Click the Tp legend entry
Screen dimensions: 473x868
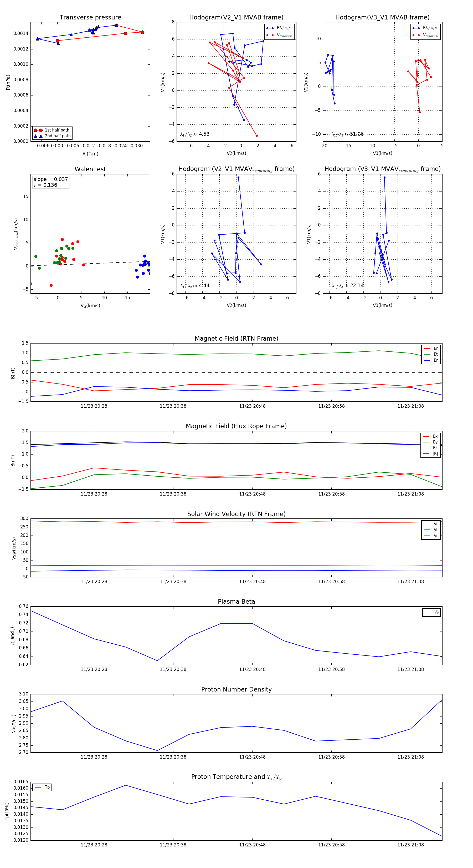tap(42, 787)
